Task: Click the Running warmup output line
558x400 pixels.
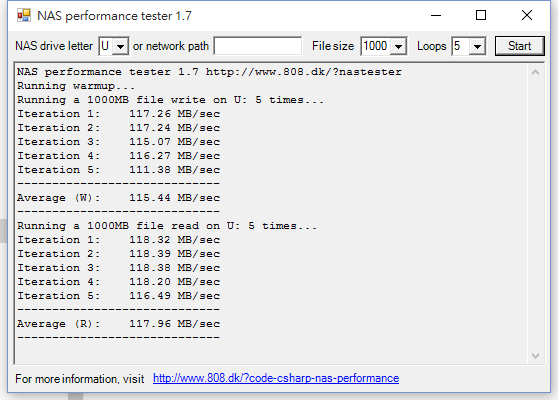Action: (x=76, y=86)
